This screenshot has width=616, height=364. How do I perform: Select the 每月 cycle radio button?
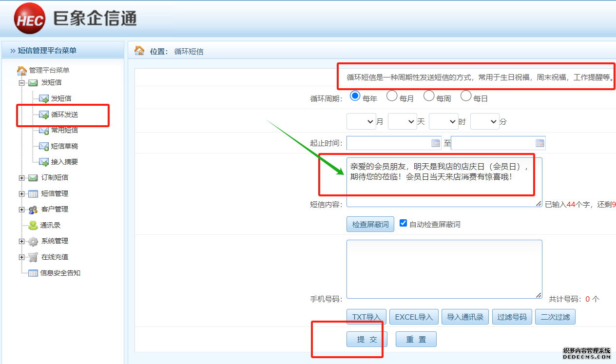click(x=392, y=96)
